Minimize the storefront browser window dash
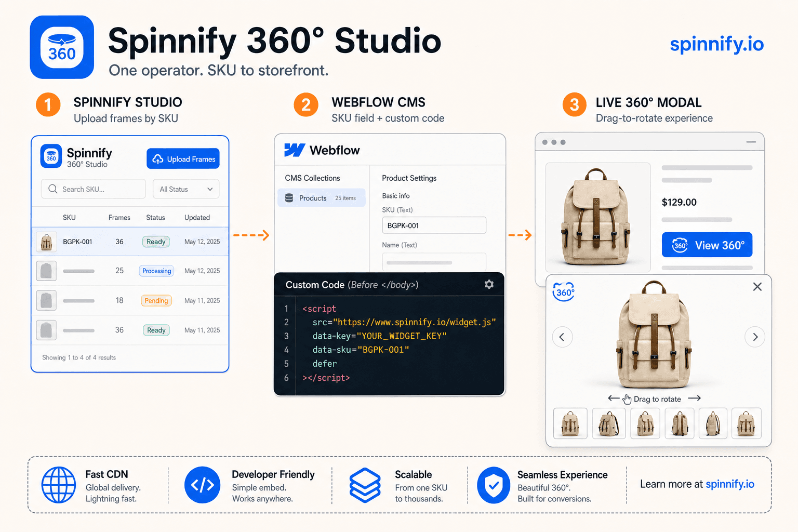The height and width of the screenshot is (532, 798). [x=751, y=142]
